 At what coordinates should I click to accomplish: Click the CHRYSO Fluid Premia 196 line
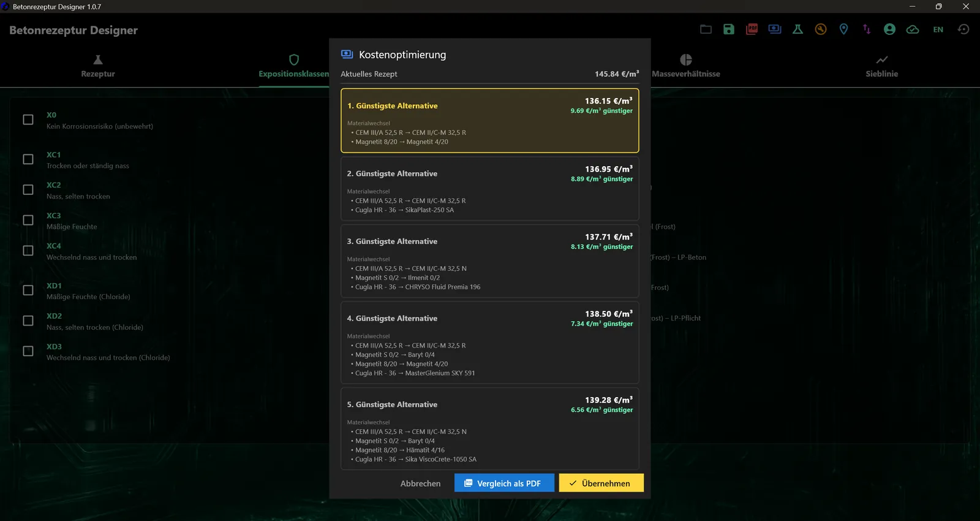tap(416, 287)
